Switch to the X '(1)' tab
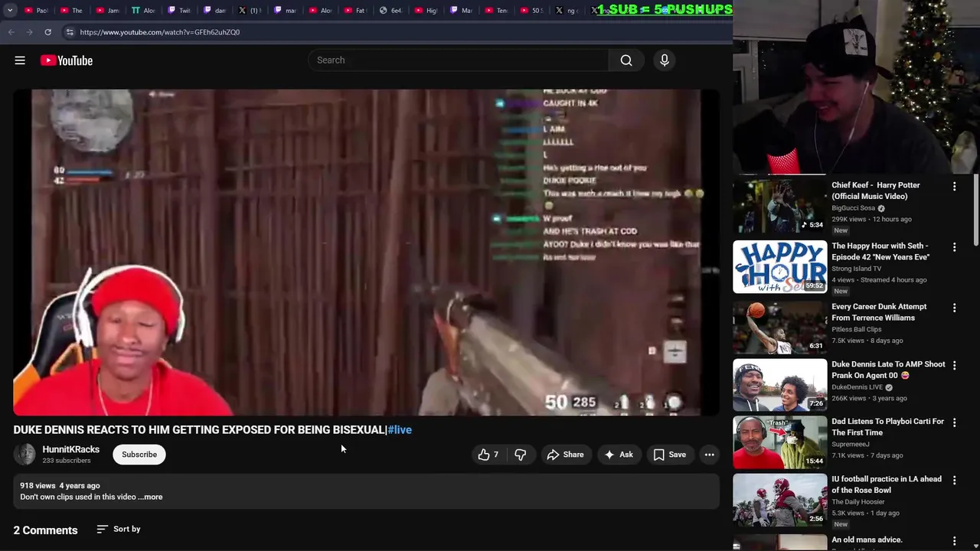980x551 pixels. pos(249,10)
